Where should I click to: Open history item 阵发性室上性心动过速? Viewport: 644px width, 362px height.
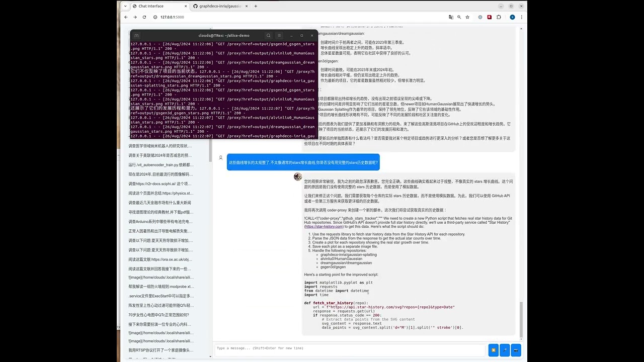click(x=161, y=305)
